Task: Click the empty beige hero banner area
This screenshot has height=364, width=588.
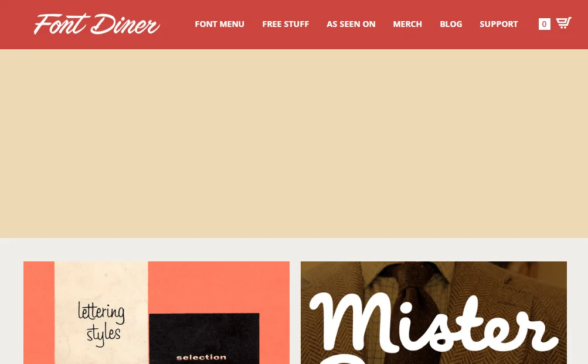Action: pyautogui.click(x=294, y=143)
